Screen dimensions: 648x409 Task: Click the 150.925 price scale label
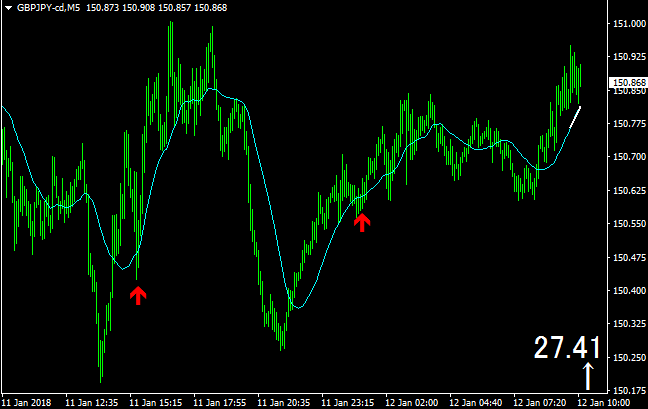click(x=629, y=57)
